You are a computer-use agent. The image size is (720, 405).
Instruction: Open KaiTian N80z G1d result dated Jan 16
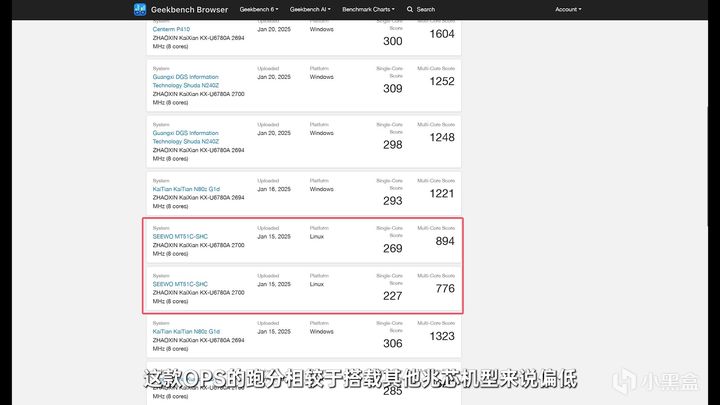186,189
